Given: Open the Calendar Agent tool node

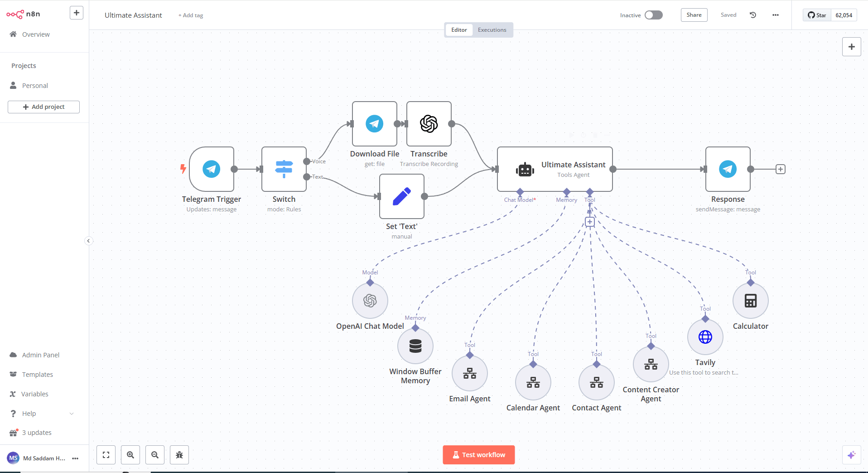Looking at the screenshot, I should [x=533, y=382].
